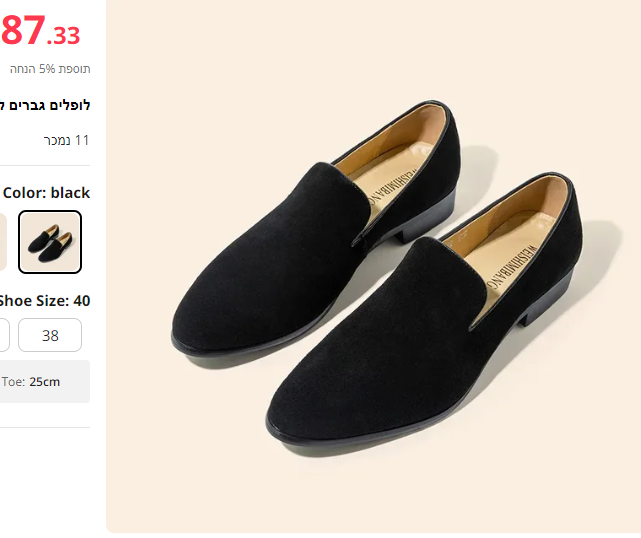The width and height of the screenshot is (641, 538).
Task: Click the Toe: 25cm measurement box
Action: pyautogui.click(x=44, y=381)
